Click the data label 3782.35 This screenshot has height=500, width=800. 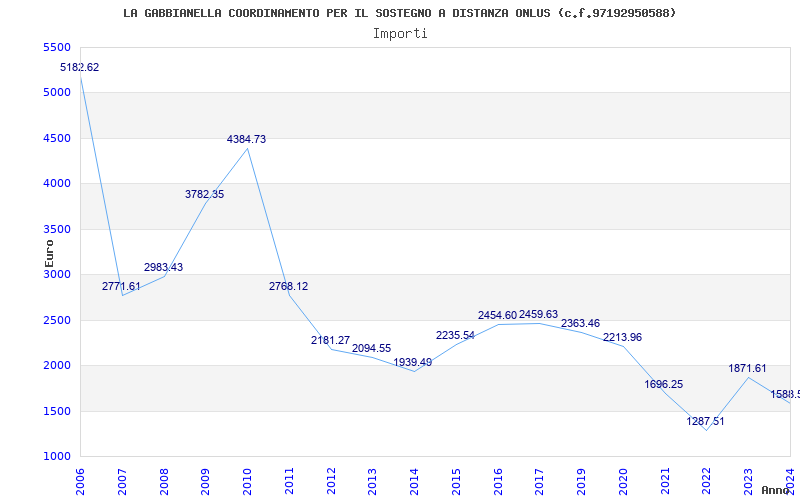205,194
